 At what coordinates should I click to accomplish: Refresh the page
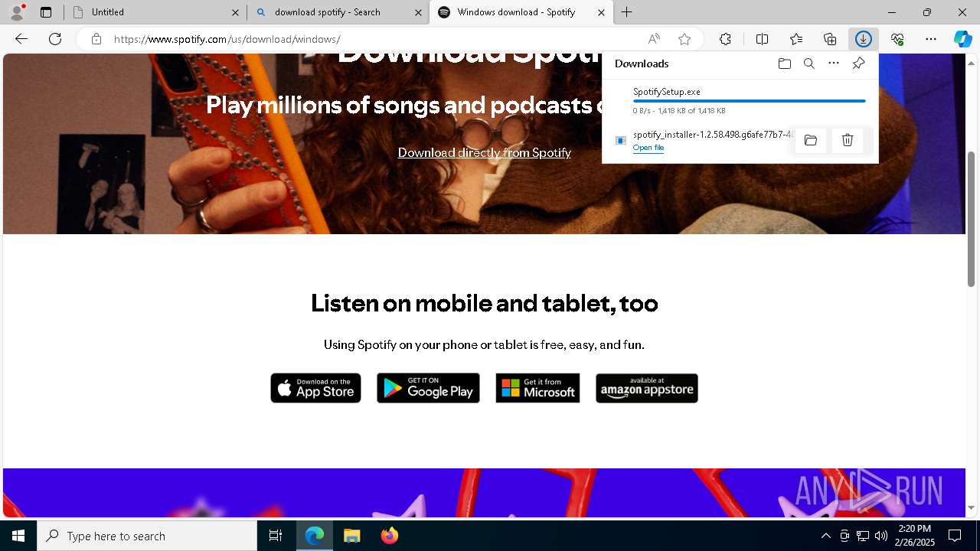point(55,39)
